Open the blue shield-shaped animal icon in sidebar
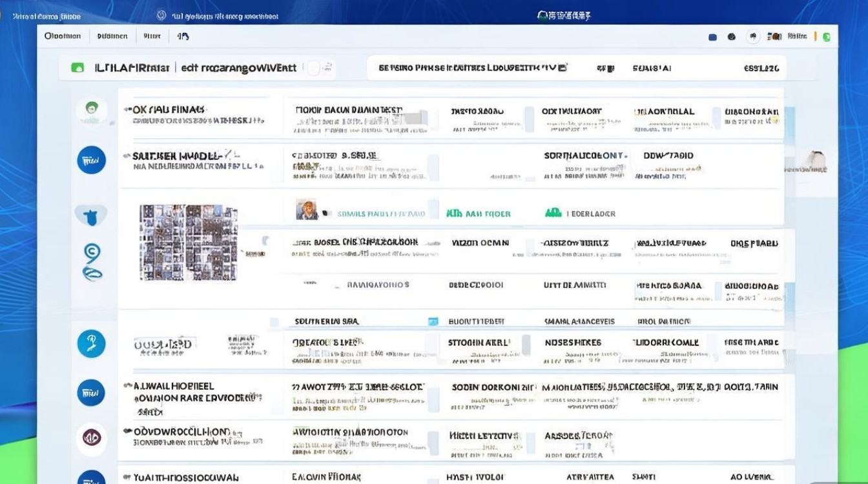The height and width of the screenshot is (484, 868). click(x=91, y=215)
